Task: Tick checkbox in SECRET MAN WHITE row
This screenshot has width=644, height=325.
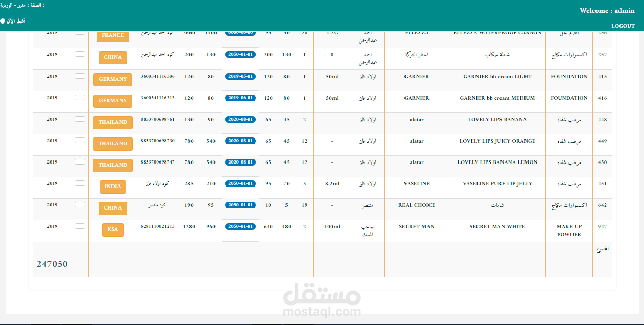Action: coord(80,226)
